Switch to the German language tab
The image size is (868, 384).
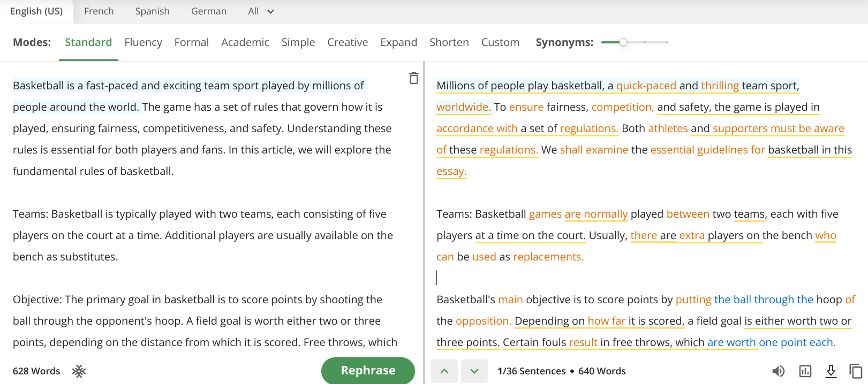[x=209, y=11]
